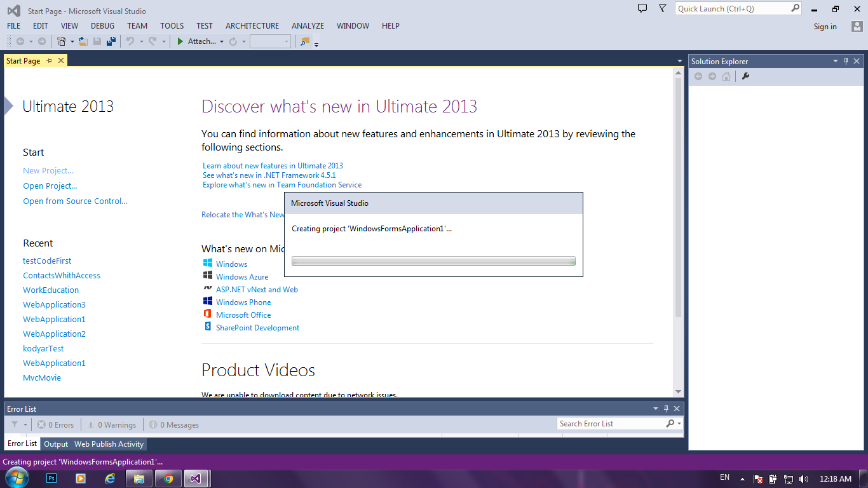Click the Find in Files toolbar icon
The width and height of the screenshot is (868, 488).
[305, 41]
